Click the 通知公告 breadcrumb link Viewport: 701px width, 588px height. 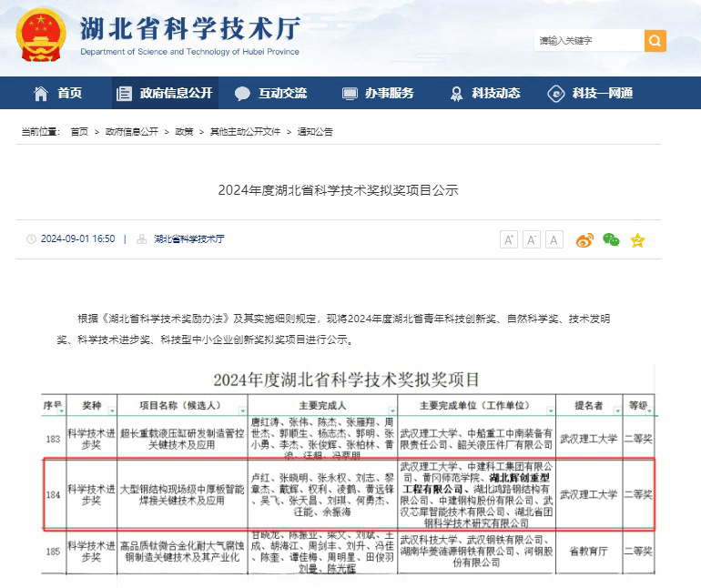[x=315, y=132]
